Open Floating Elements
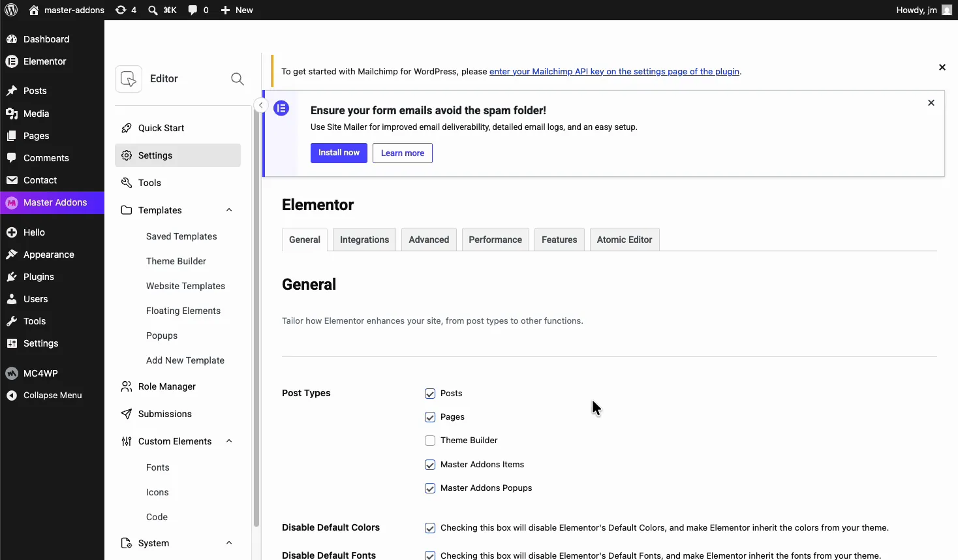Viewport: 958px width, 560px height. point(183,311)
